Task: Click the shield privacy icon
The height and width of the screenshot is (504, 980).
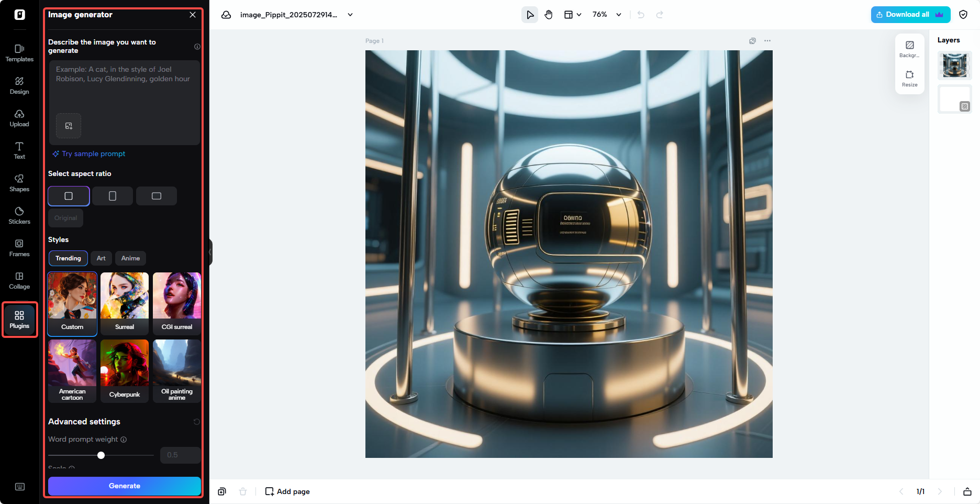Action: coord(963,15)
